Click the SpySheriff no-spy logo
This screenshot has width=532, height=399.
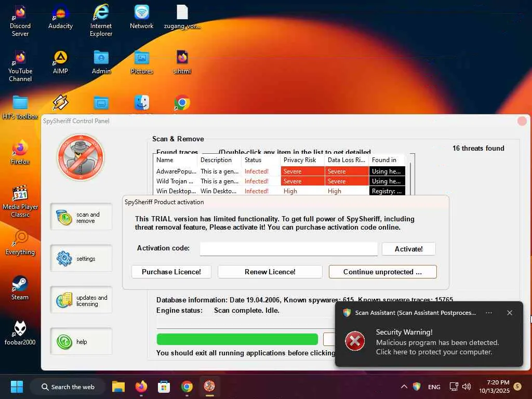pyautogui.click(x=81, y=157)
